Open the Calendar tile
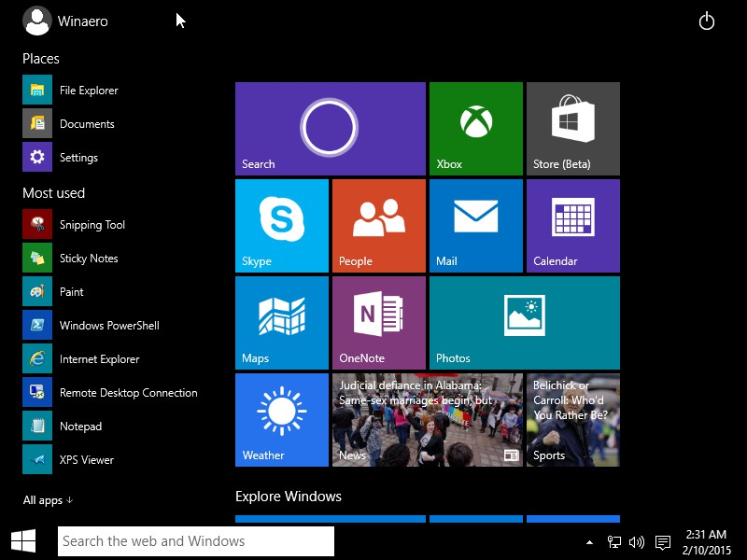 click(x=573, y=226)
